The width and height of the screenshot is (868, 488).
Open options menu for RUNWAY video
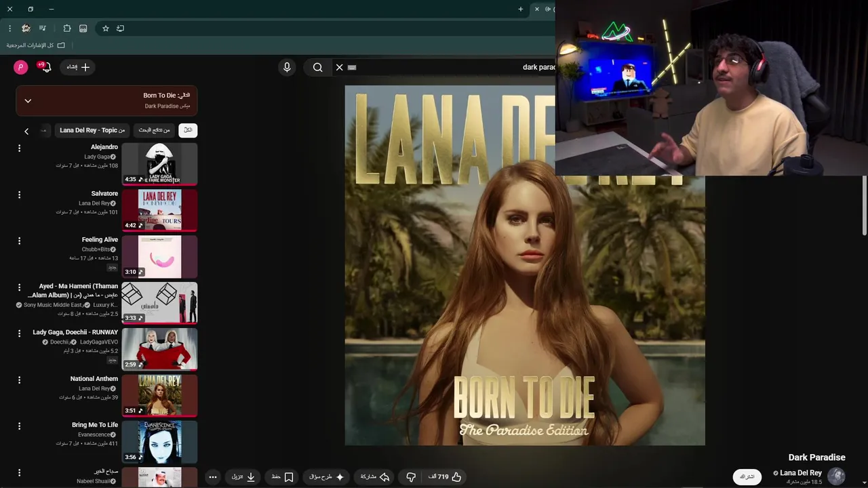(19, 333)
